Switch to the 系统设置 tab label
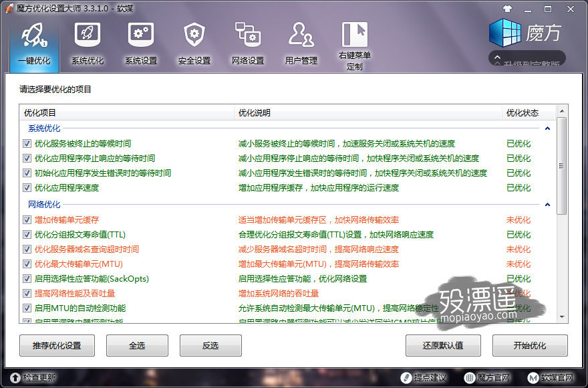Viewport: 588px width, 388px height. point(140,60)
